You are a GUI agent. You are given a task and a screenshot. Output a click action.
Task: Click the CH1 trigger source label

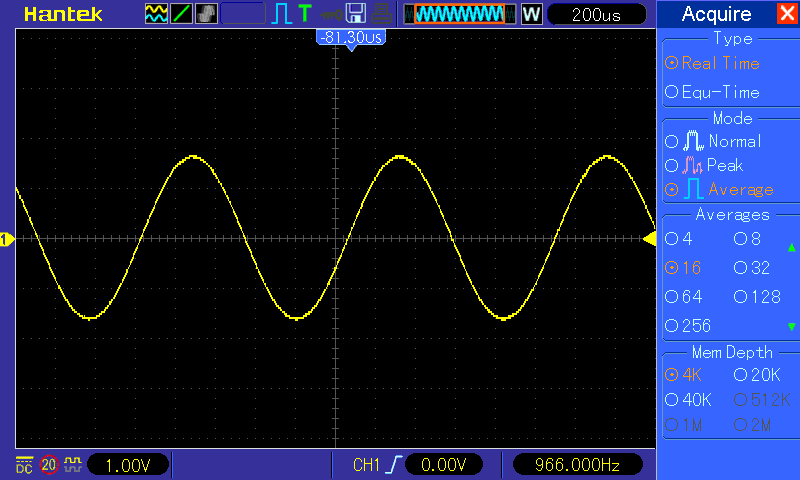[366, 465]
